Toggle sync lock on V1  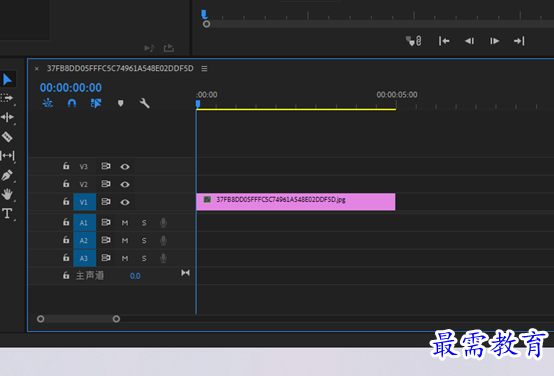point(106,201)
